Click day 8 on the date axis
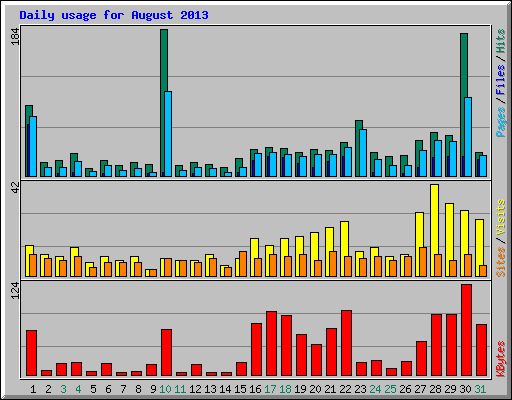This screenshot has height=400, width=512. coord(138,389)
